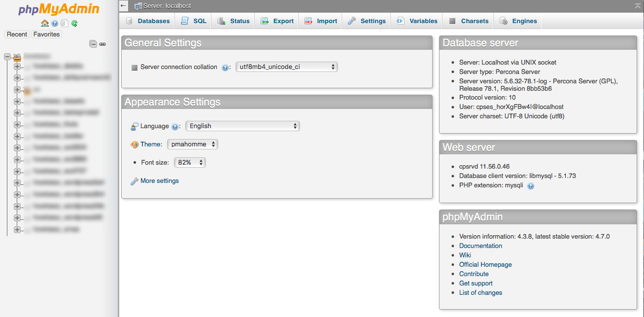The width and height of the screenshot is (644, 317).
Task: Open server Variables using its icon
Action: tap(400, 21)
